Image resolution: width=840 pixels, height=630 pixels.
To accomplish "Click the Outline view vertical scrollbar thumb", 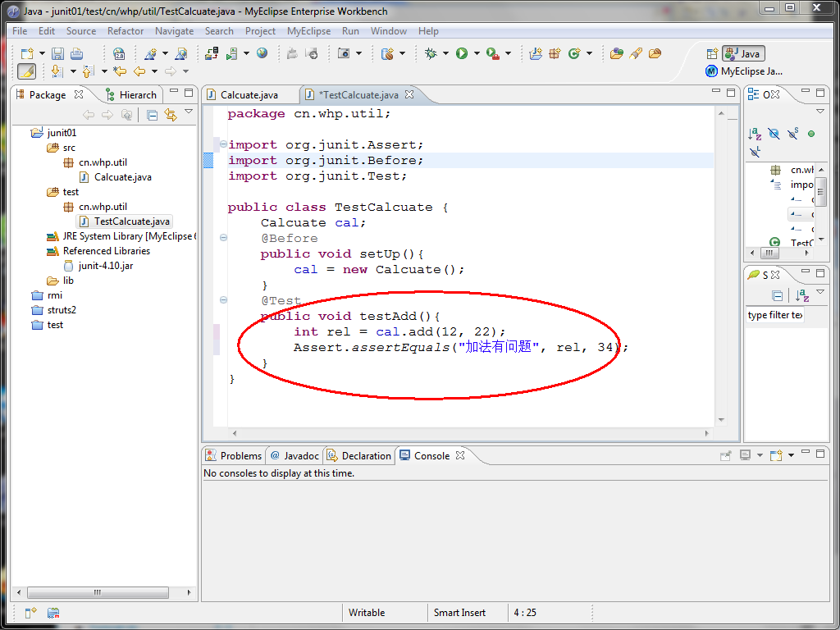I will pos(821,192).
